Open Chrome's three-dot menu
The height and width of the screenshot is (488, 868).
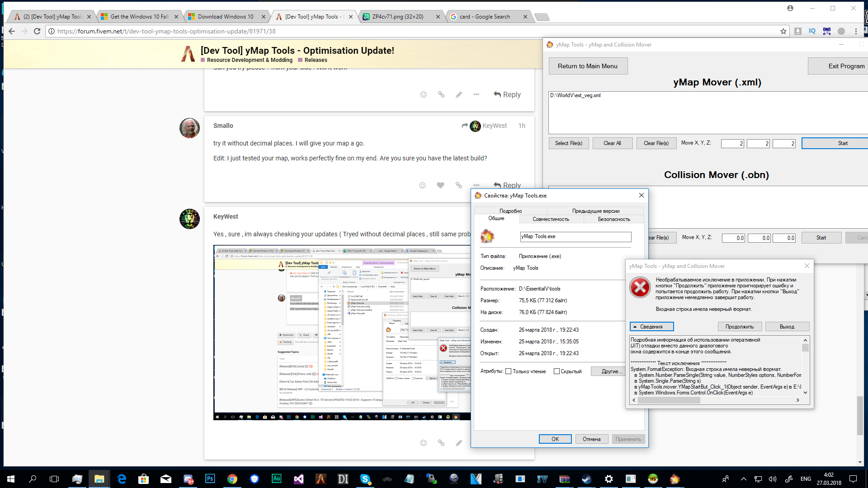point(856,31)
